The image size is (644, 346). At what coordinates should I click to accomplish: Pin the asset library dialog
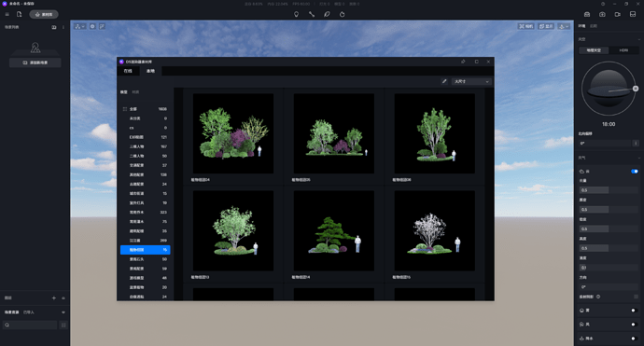463,62
